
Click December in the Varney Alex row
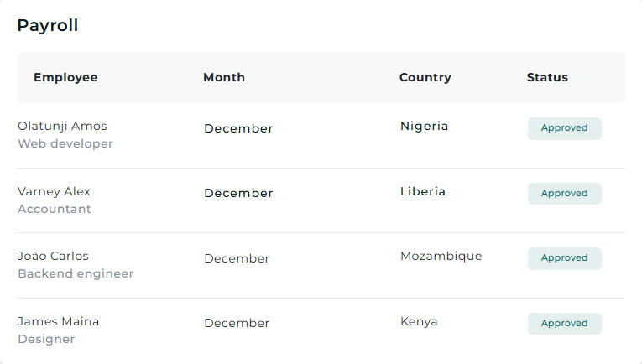coord(238,193)
